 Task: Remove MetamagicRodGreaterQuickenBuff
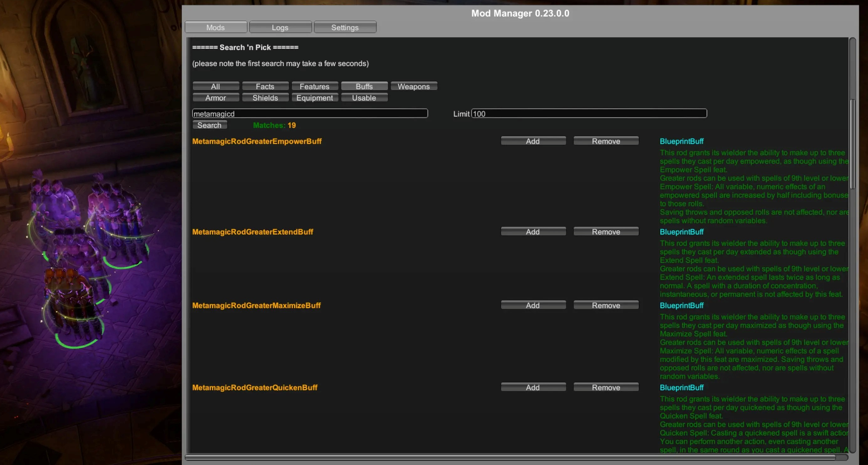coord(606,388)
